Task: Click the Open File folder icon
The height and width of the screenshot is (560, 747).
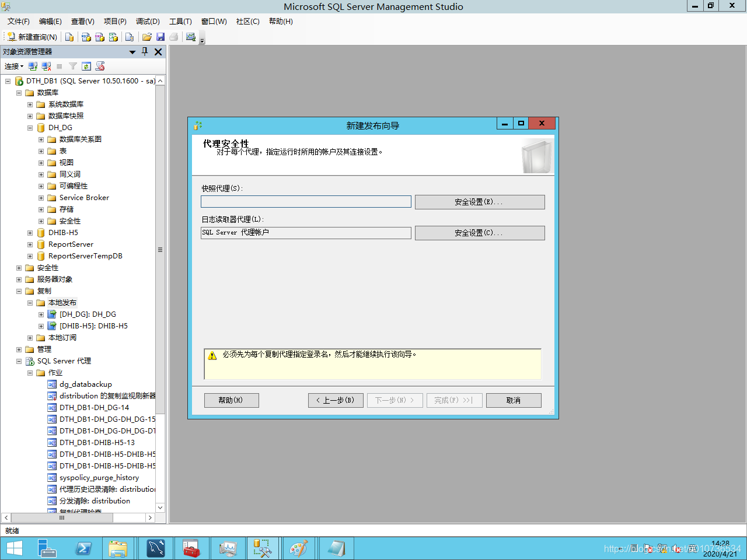Action: coord(147,37)
